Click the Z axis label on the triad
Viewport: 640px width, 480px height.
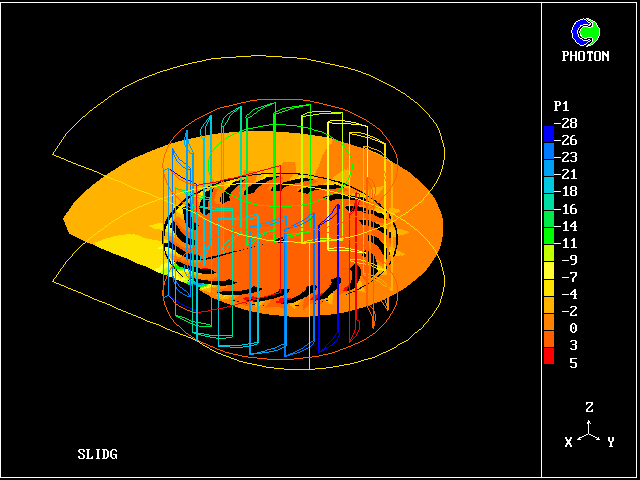tap(590, 408)
